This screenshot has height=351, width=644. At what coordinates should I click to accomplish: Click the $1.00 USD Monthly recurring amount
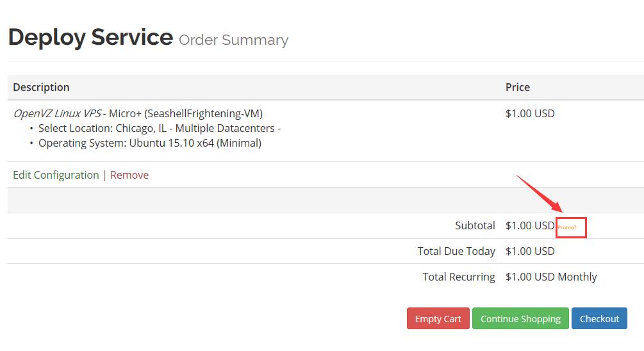pos(551,277)
